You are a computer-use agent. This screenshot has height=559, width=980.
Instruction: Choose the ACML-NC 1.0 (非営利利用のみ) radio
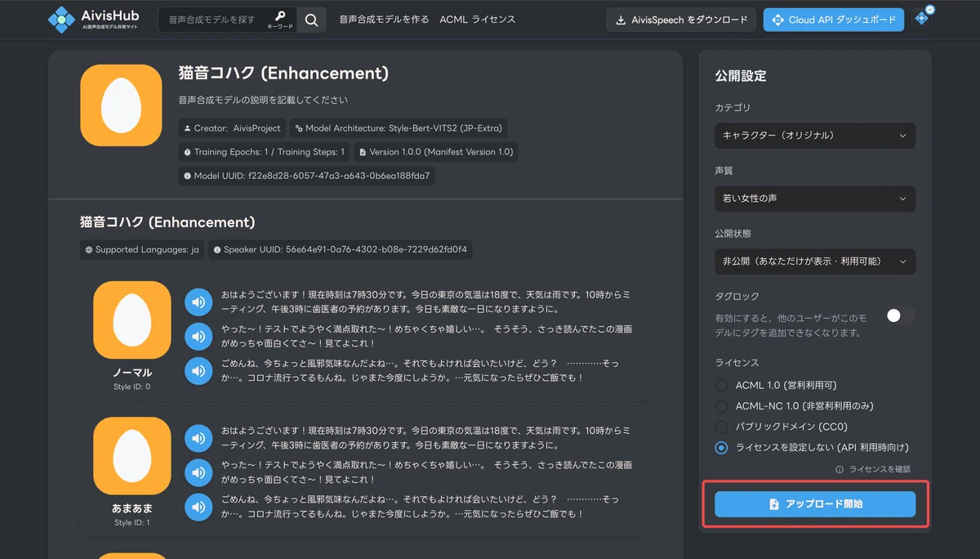point(721,406)
